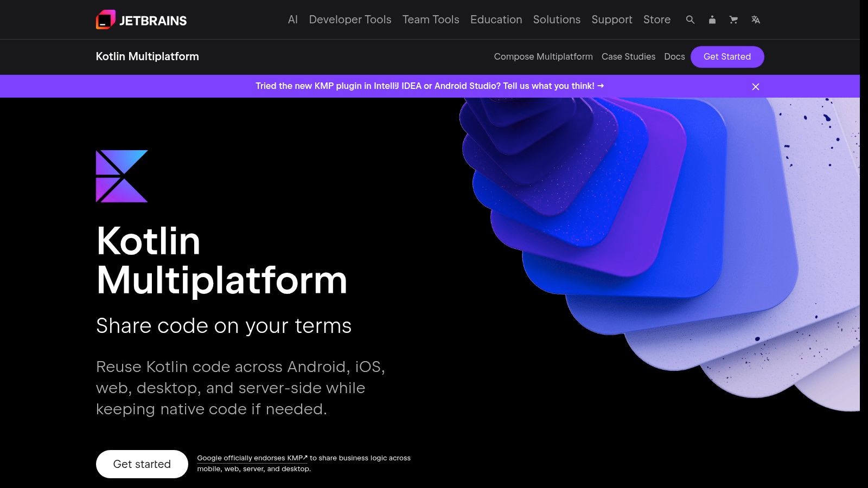868x488 pixels.
Task: Click the JetBrains logo
Action: pyautogui.click(x=141, y=20)
